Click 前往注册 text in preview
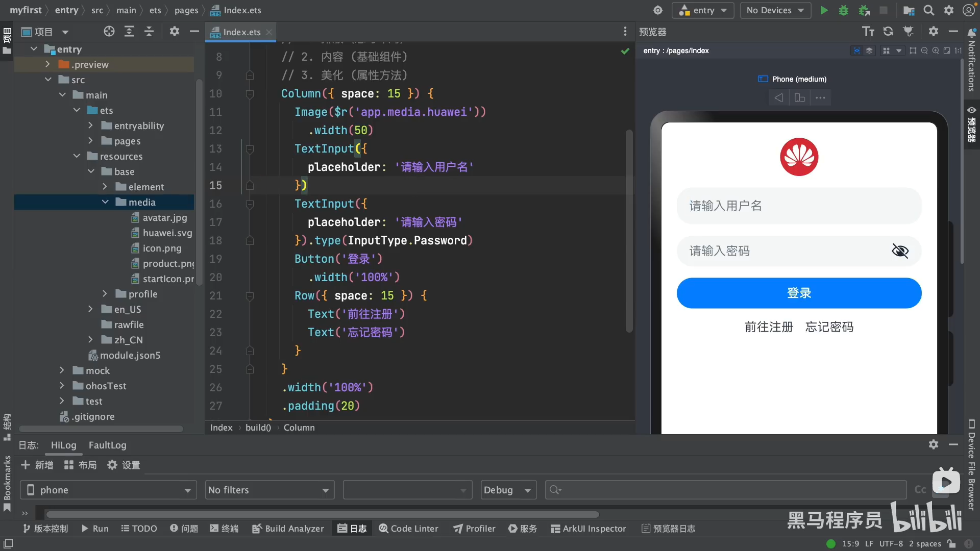 point(769,327)
